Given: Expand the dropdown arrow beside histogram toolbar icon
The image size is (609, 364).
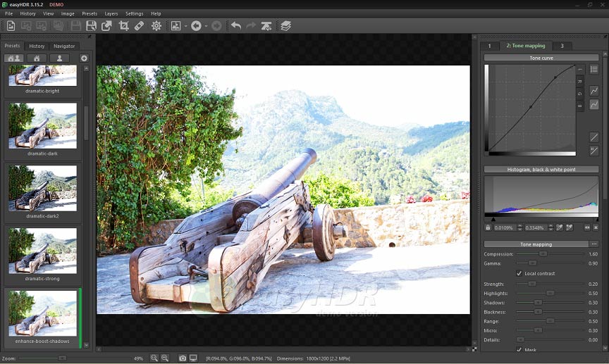Looking at the screenshot, I should point(185,26).
